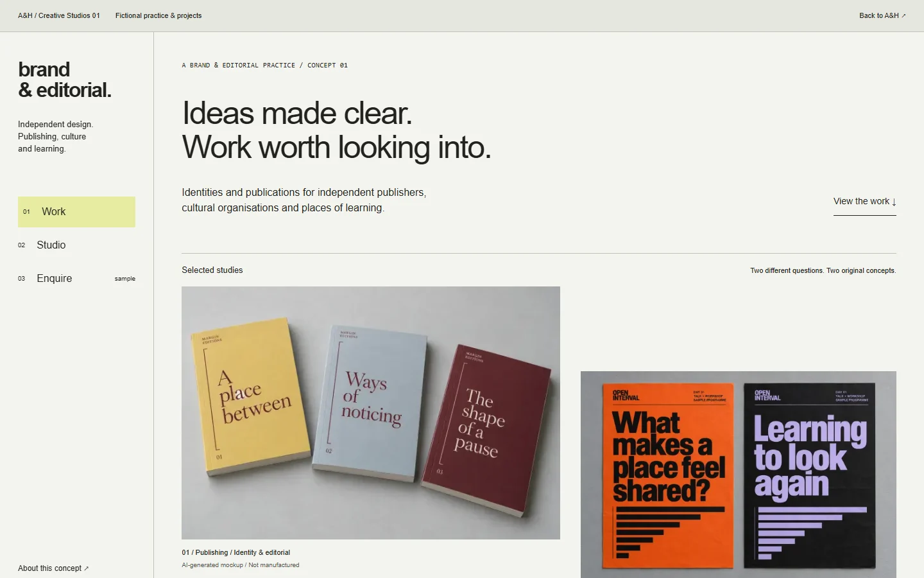Click the 'Identities and publications' intro paragraph

tap(304, 200)
